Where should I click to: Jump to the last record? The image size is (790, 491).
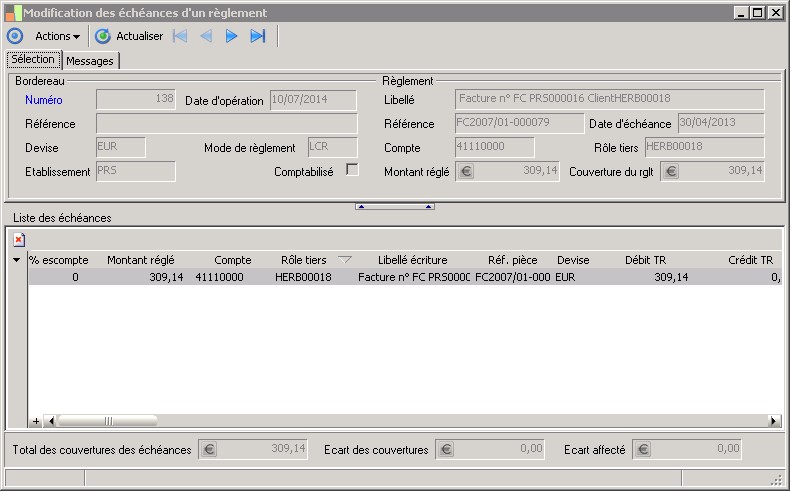tap(257, 36)
